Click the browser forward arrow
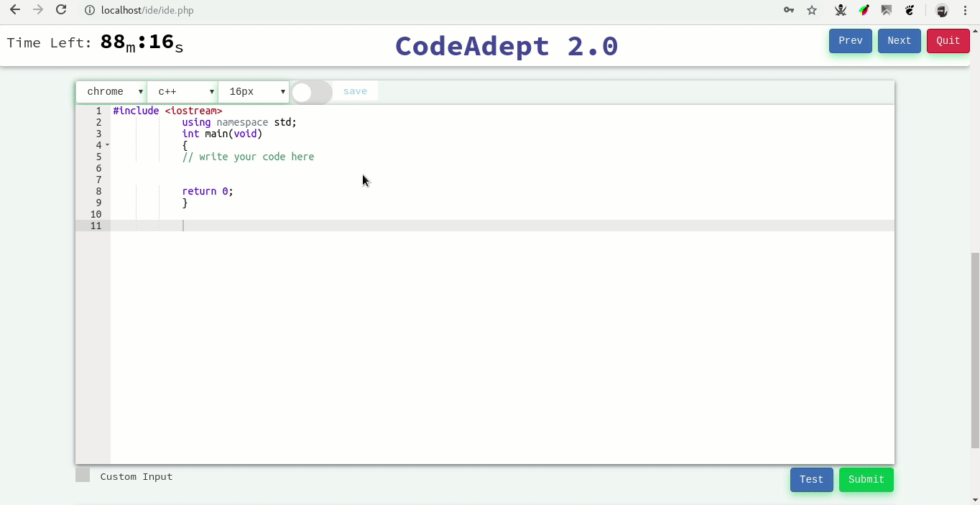Image resolution: width=980 pixels, height=505 pixels. coord(38,10)
